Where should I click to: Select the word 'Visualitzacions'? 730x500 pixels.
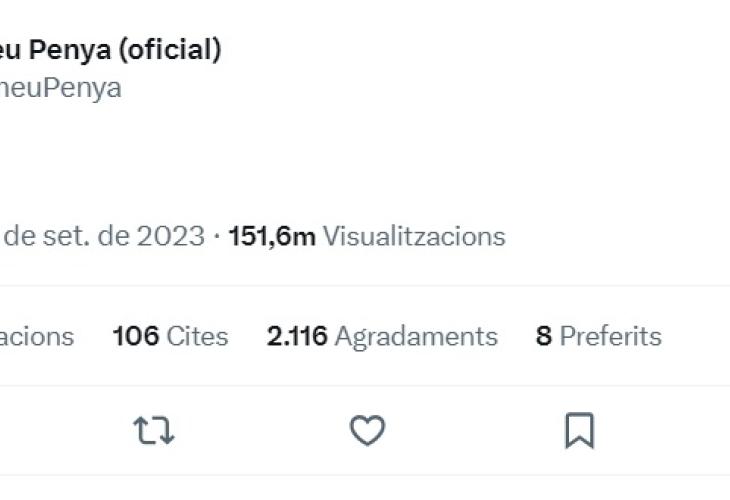413,236
